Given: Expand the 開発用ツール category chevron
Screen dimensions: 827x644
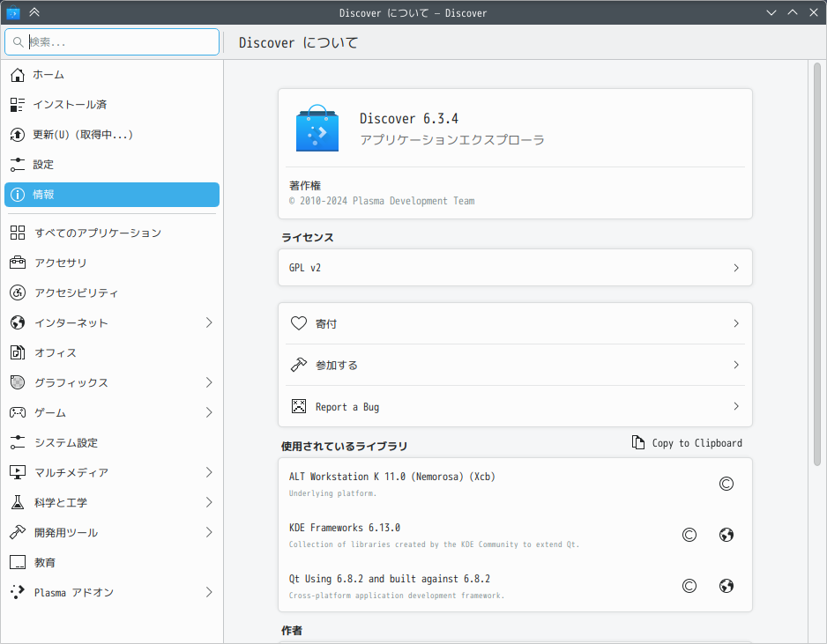Looking at the screenshot, I should (209, 532).
